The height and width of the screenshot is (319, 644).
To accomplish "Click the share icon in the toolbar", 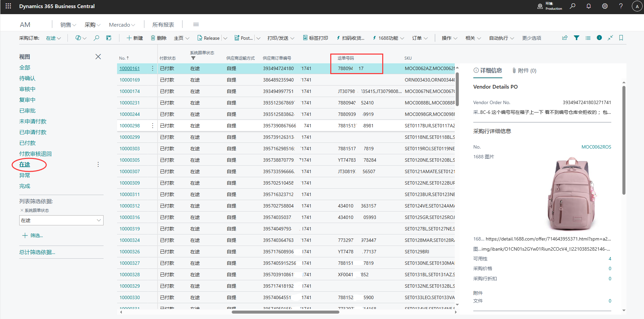I will tap(565, 38).
